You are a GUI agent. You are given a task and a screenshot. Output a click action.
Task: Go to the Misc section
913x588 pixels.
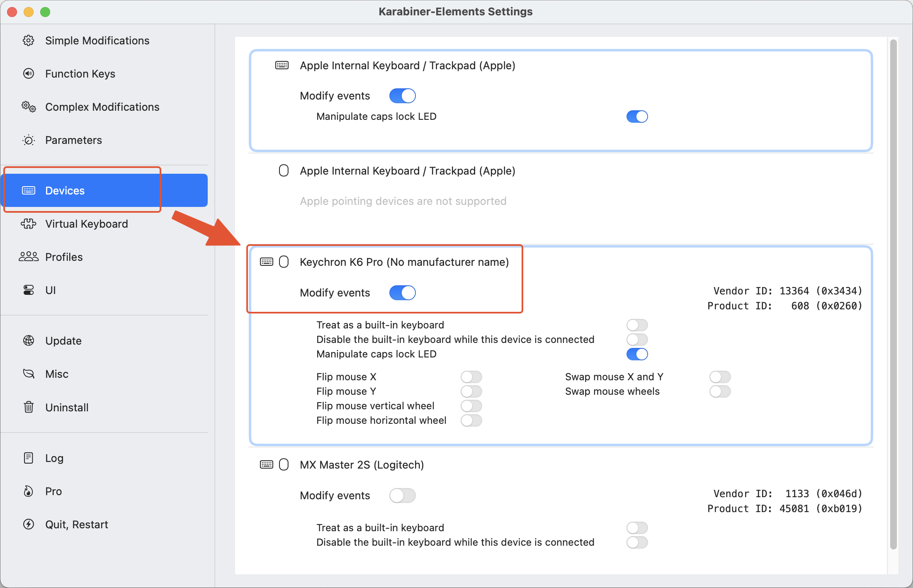[x=57, y=374]
